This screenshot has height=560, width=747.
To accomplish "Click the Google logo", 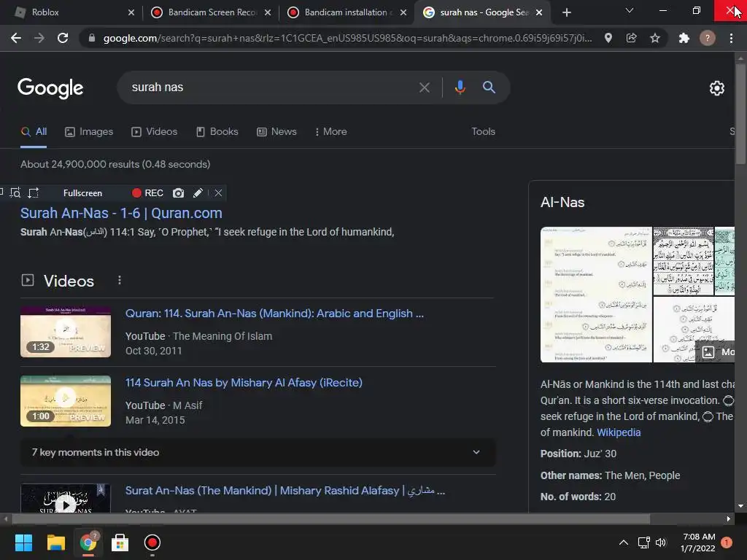I will pos(50,88).
